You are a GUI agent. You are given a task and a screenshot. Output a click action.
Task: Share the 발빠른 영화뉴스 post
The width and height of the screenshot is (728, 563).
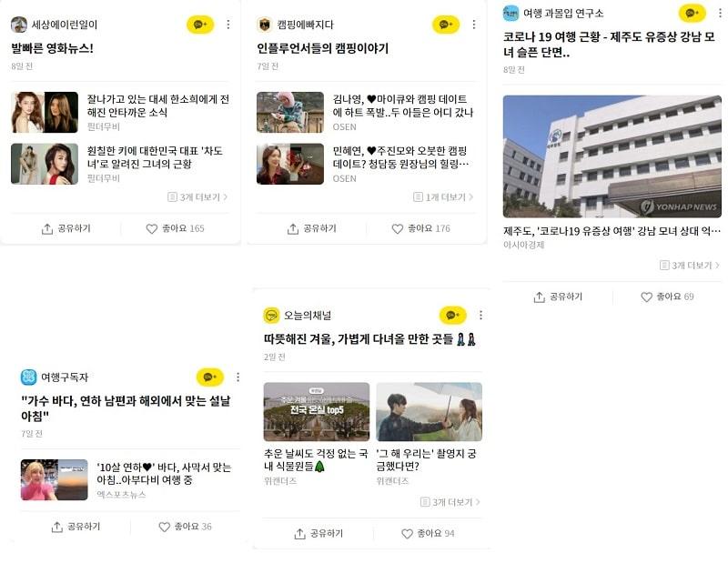coord(66,228)
